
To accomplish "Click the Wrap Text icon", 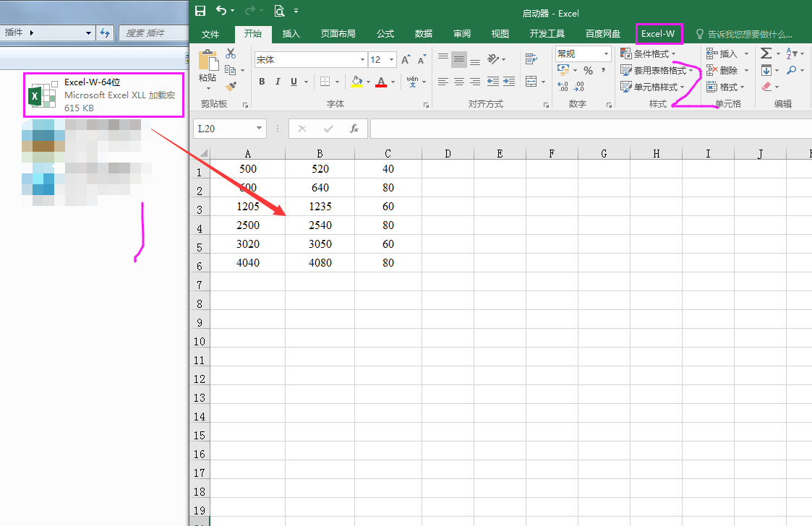I will [x=531, y=59].
